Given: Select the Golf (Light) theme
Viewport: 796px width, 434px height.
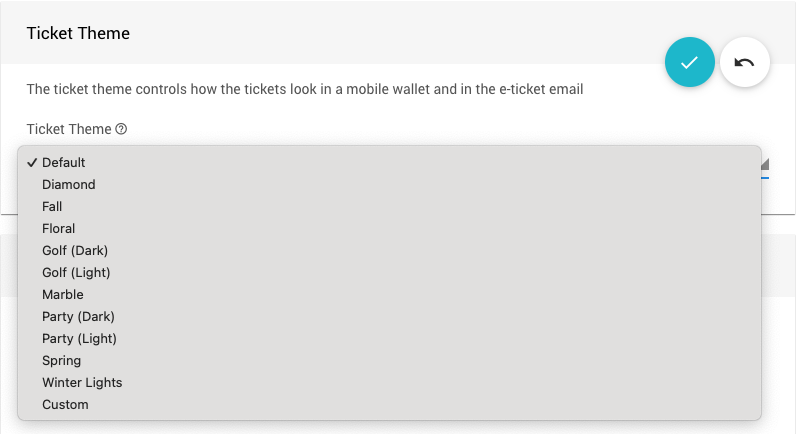Looking at the screenshot, I should pyautogui.click(x=76, y=272).
